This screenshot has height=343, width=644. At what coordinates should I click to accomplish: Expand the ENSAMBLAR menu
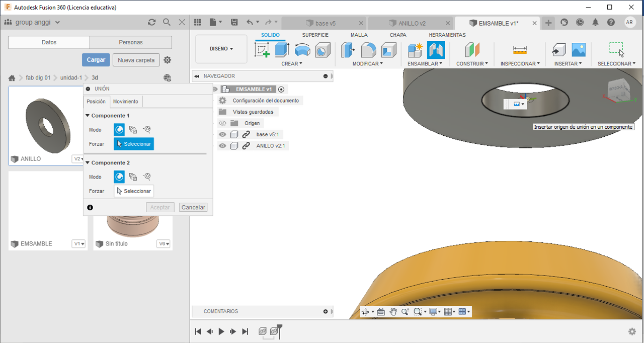tap(425, 64)
